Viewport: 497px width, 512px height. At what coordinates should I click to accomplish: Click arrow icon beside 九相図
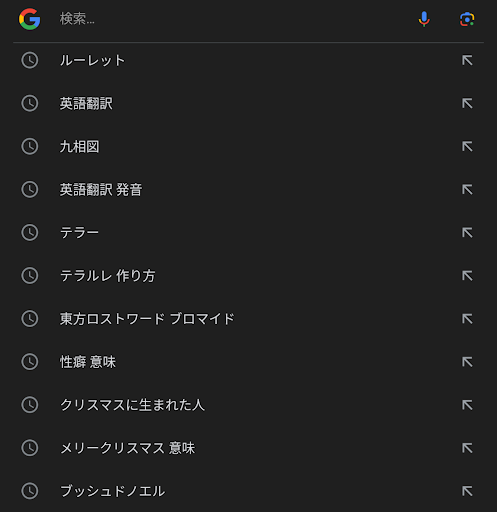467,146
